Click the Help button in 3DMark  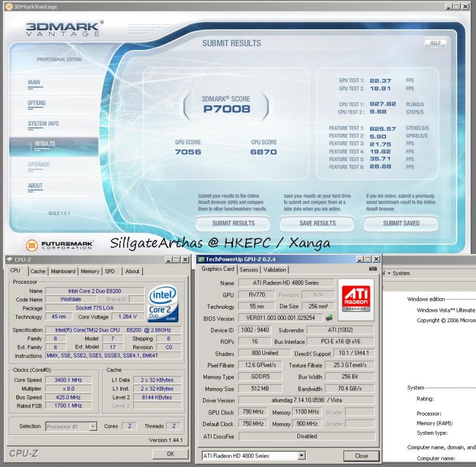[x=435, y=43]
